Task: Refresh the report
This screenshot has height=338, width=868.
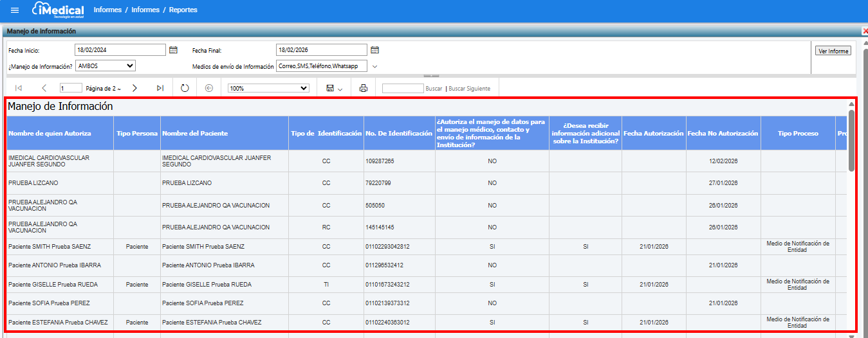Action: point(185,88)
